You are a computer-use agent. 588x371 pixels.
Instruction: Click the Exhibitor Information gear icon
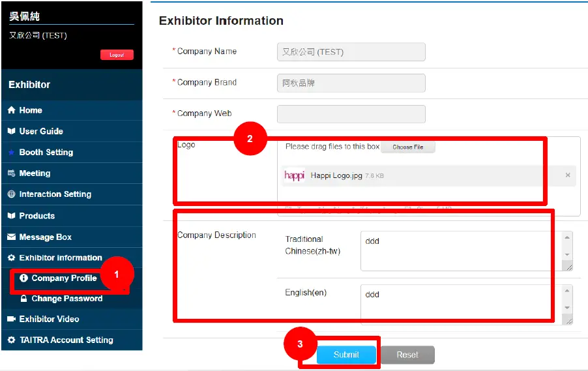click(x=11, y=258)
